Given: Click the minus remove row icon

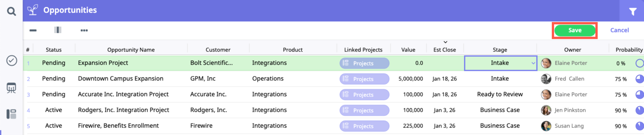Looking at the screenshot, I should coord(33,30).
